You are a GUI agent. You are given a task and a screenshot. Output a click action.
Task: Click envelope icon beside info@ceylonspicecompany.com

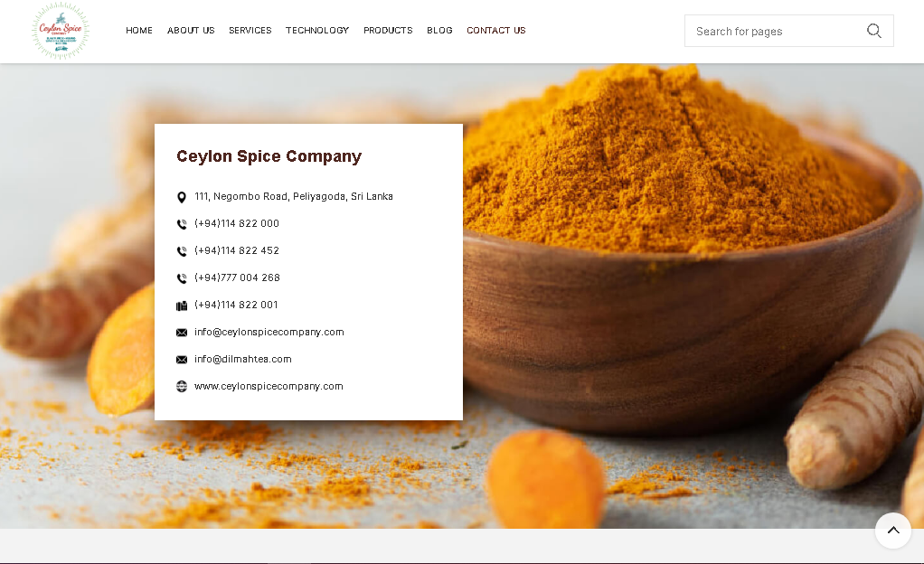click(x=182, y=333)
